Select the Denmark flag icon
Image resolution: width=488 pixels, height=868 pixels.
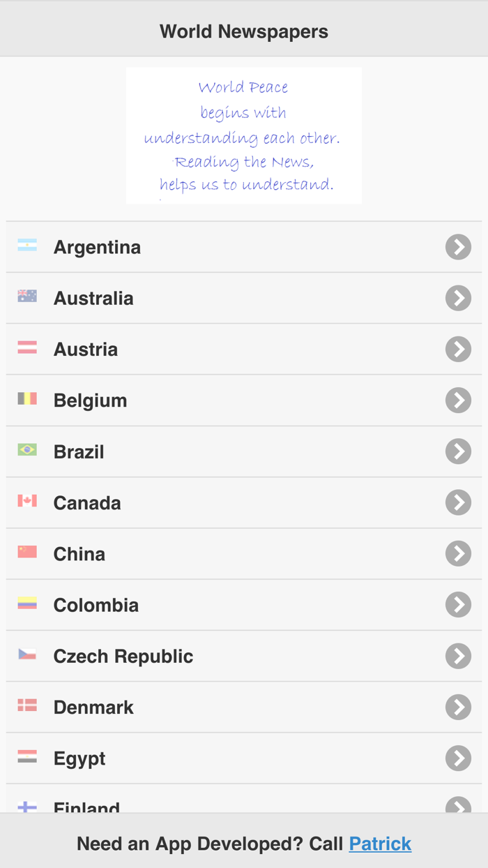26,707
